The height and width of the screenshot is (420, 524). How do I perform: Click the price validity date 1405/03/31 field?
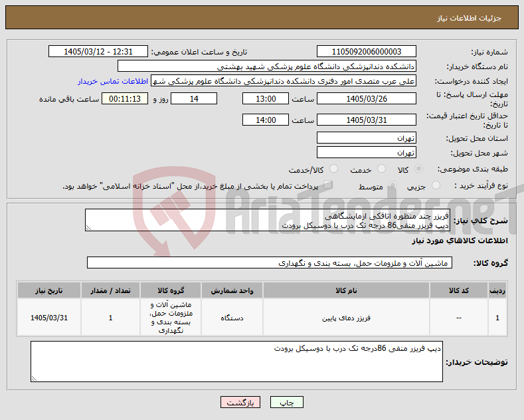tap(367, 120)
